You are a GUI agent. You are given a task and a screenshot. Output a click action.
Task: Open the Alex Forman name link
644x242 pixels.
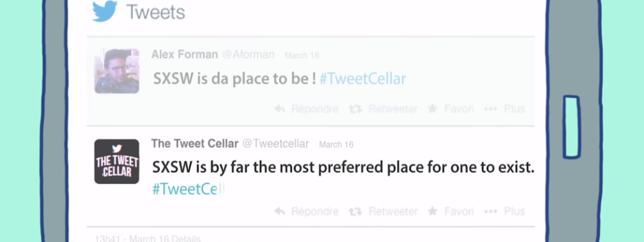[x=184, y=55]
